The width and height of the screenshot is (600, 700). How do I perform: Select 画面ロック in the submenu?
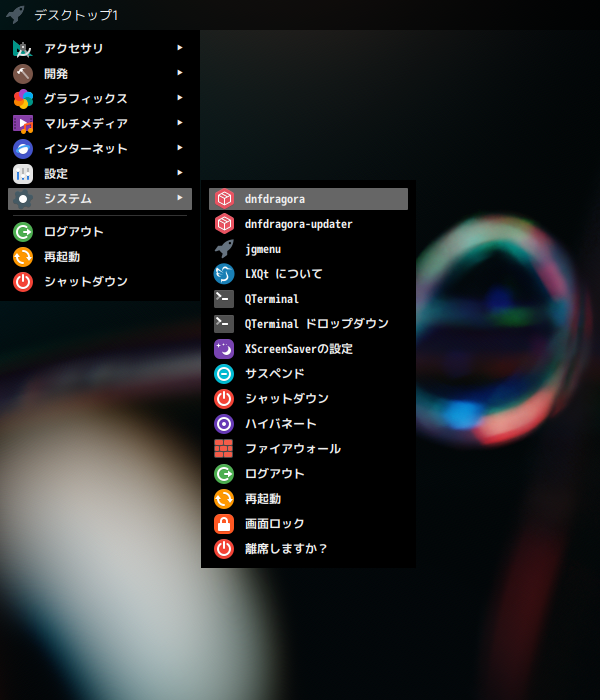pos(308,524)
